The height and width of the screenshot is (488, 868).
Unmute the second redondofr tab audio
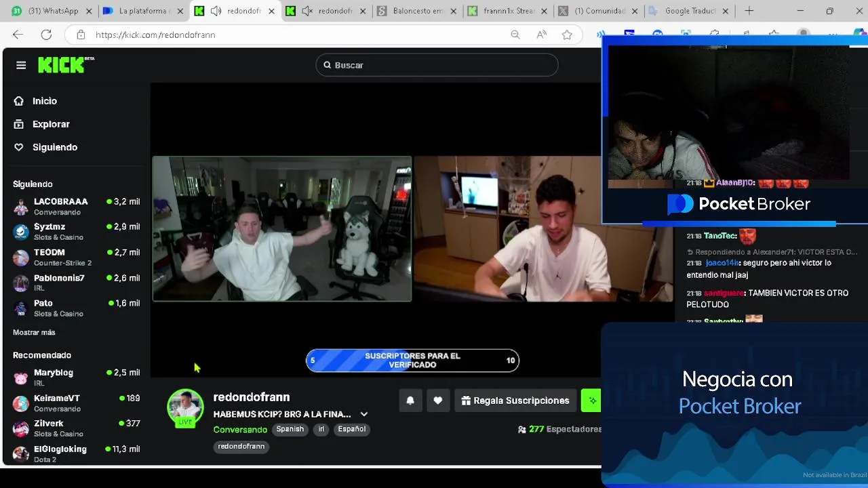[x=307, y=11]
